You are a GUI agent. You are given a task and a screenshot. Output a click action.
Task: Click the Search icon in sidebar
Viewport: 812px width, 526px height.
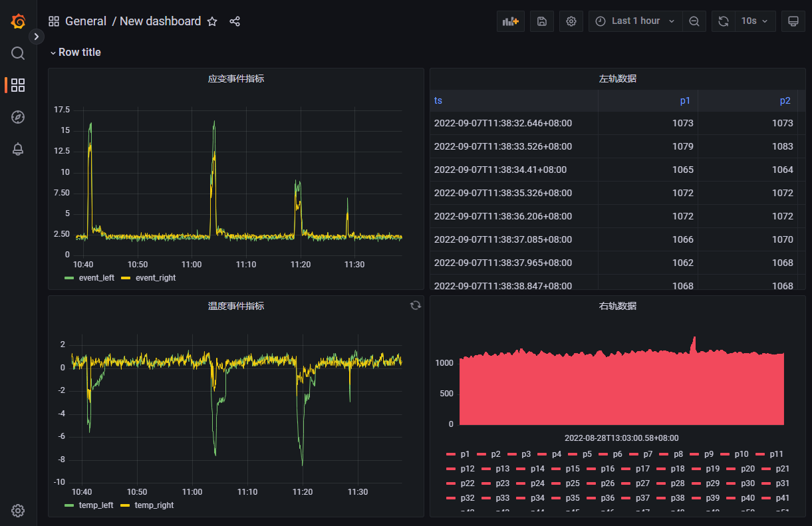(x=17, y=53)
